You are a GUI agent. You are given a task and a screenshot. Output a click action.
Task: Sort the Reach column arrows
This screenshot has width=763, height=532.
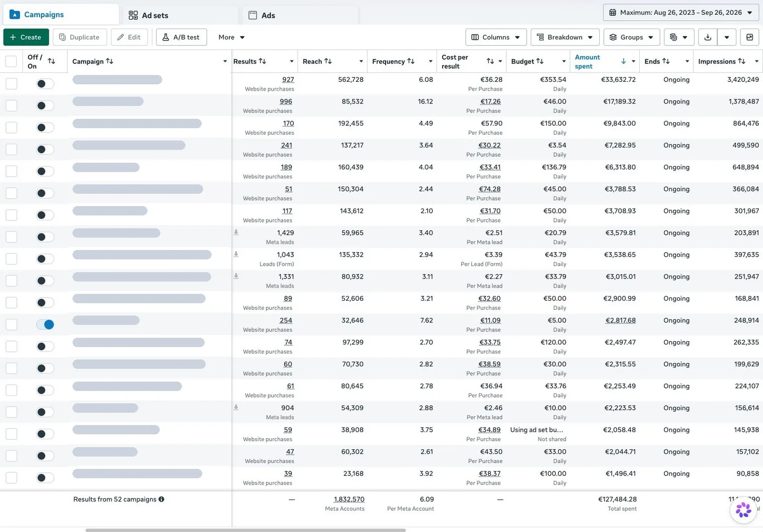point(328,61)
